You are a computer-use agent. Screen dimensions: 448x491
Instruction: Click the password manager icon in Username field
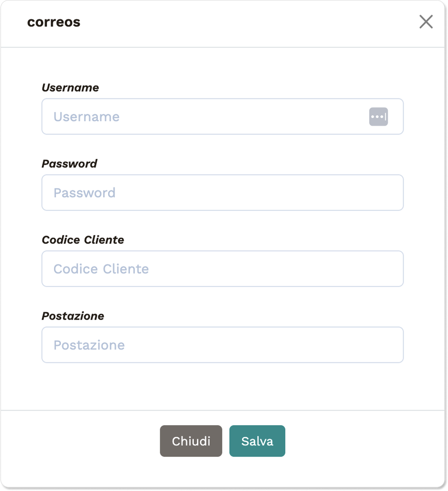[378, 117]
